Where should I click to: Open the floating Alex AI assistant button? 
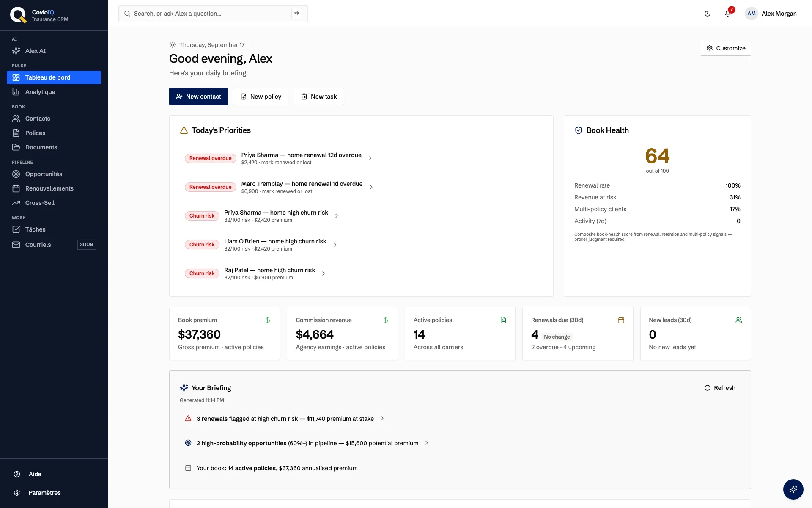point(793,489)
